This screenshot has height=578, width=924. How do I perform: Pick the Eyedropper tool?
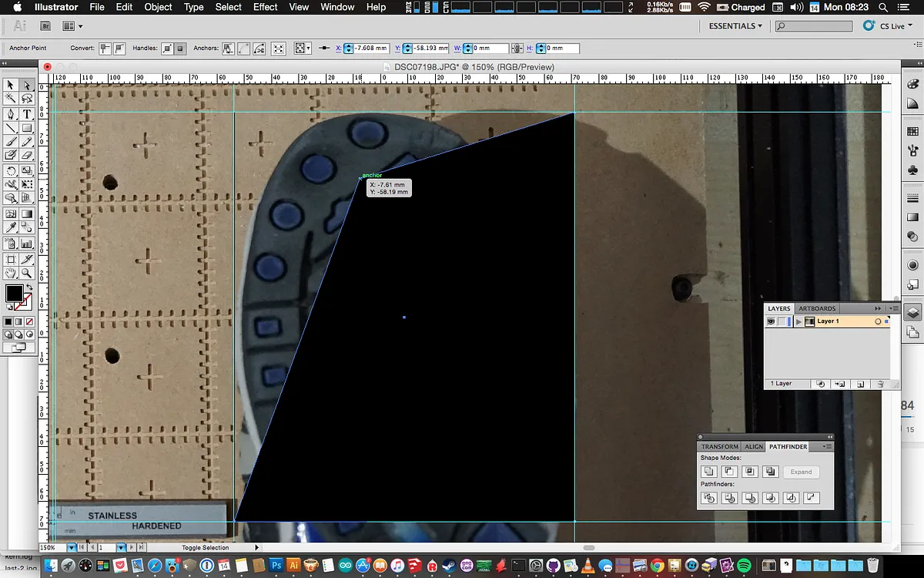point(11,228)
